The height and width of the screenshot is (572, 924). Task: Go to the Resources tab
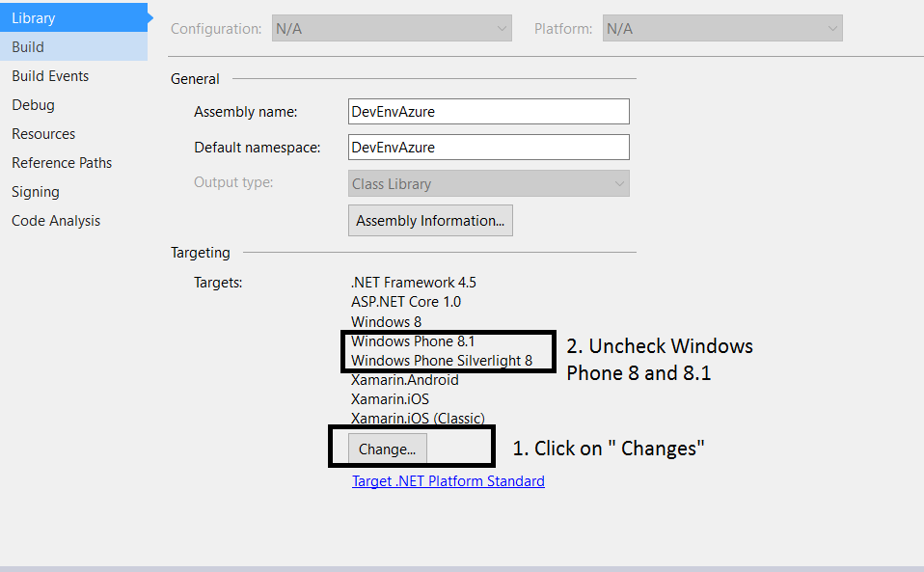point(43,134)
